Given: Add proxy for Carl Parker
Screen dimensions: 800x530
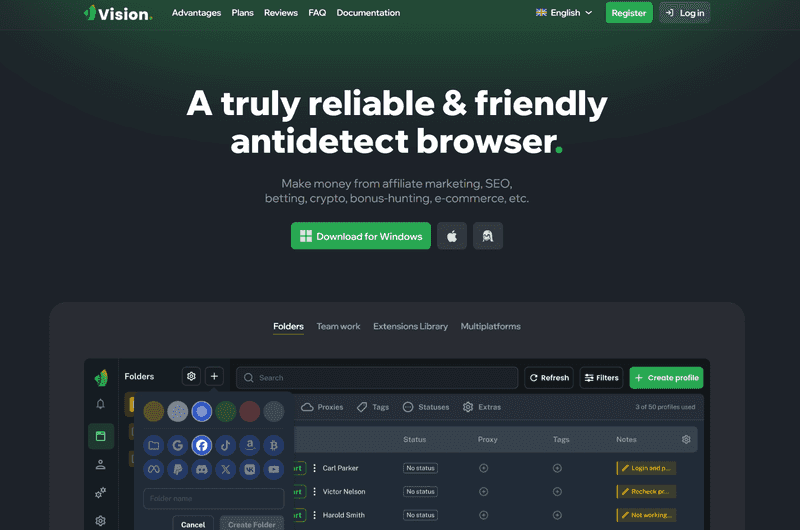Looking at the screenshot, I should 484,468.
